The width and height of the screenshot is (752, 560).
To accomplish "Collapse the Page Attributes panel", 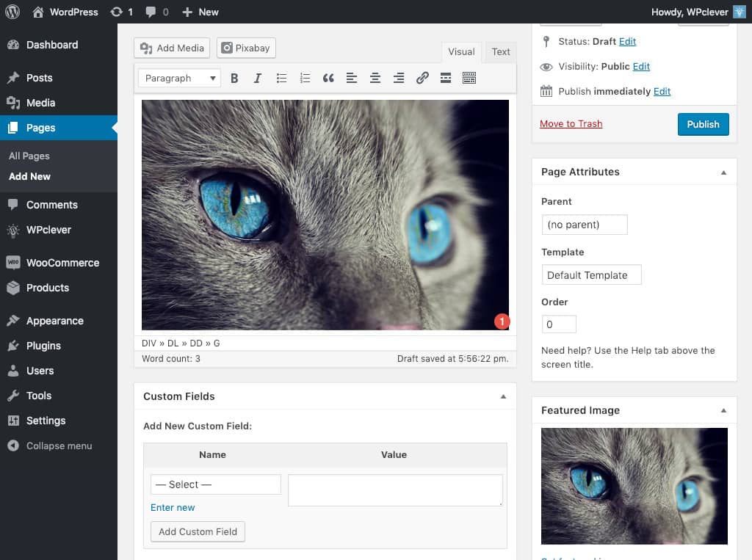I will (723, 172).
